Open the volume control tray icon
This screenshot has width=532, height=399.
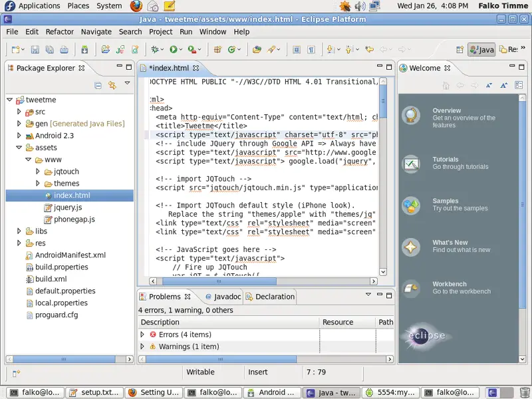[x=360, y=6]
